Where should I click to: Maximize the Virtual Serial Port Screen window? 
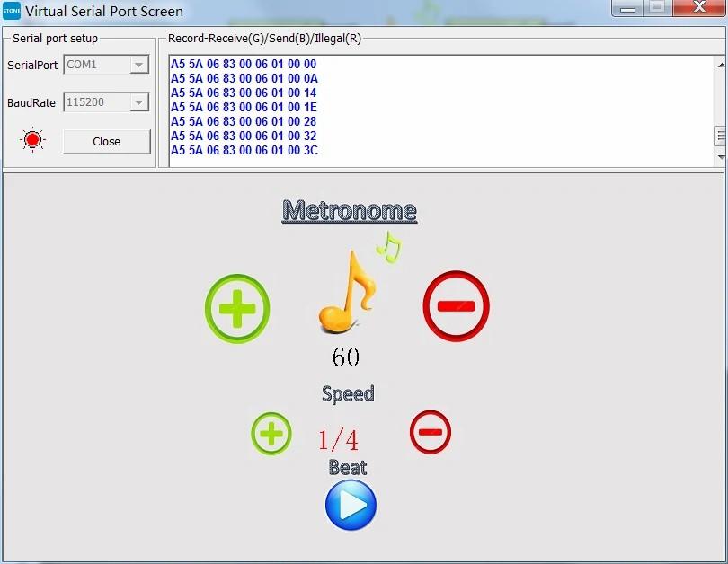tap(656, 7)
